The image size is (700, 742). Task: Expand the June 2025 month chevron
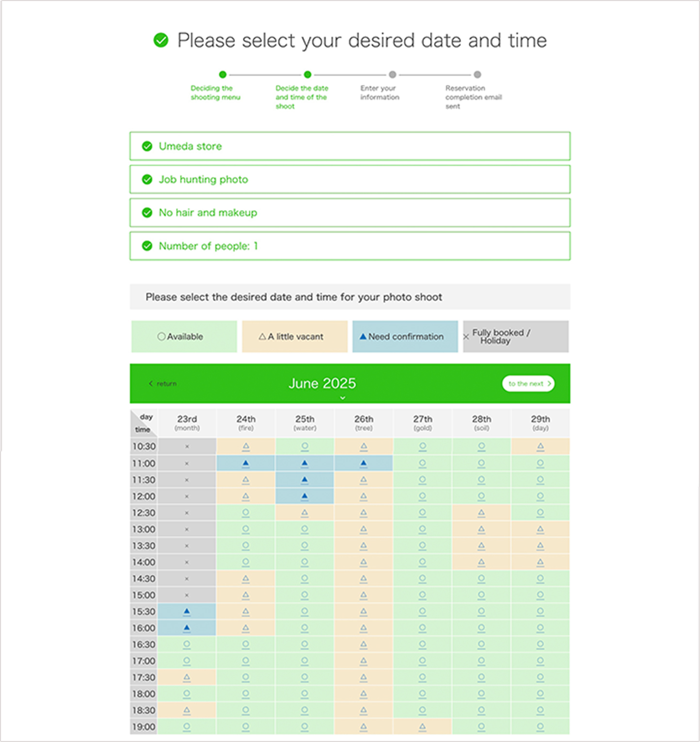[343, 398]
